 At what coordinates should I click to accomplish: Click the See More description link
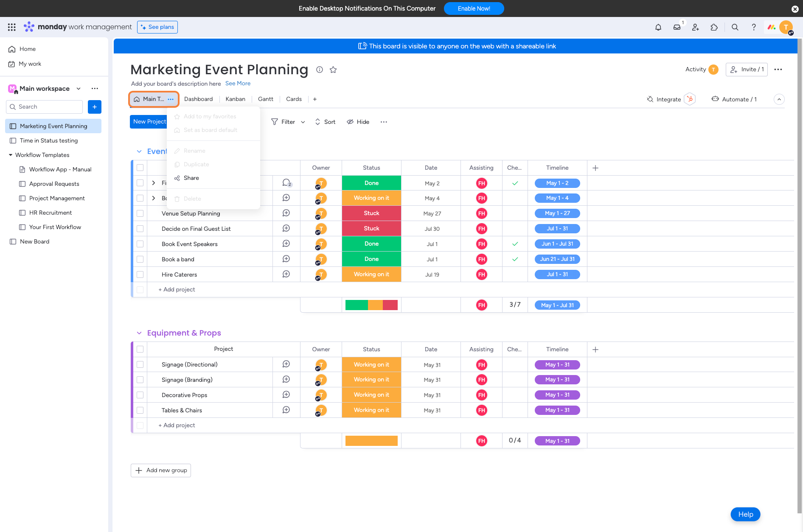coord(238,84)
